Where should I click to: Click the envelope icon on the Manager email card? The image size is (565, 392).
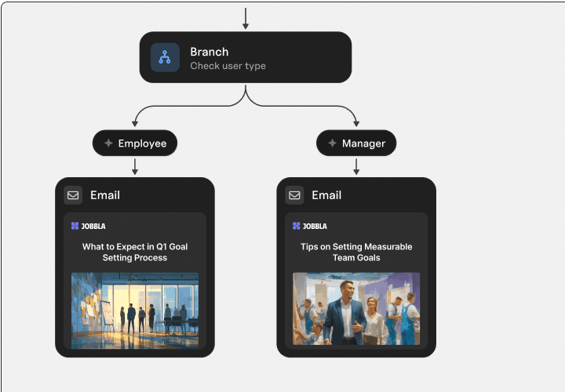pyautogui.click(x=294, y=195)
